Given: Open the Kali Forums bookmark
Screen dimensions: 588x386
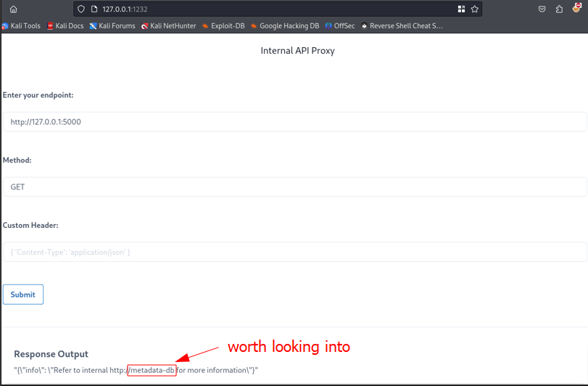Looking at the screenshot, I should pos(112,26).
